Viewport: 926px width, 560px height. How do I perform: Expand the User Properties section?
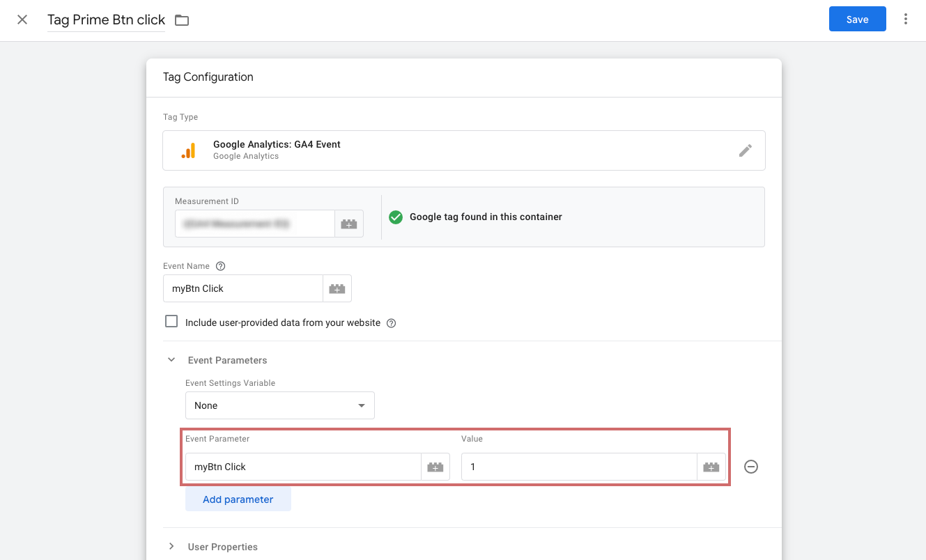[x=171, y=547]
